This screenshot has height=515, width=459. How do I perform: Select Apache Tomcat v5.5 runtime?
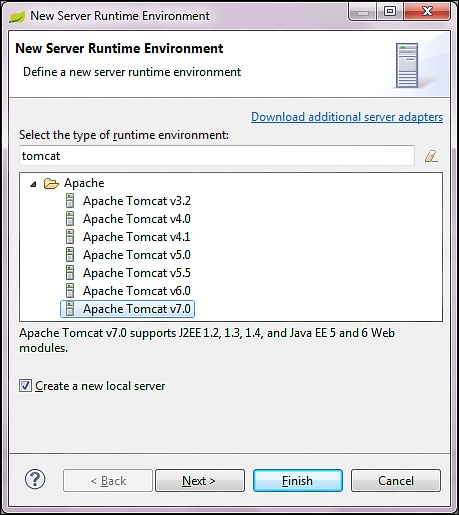pyautogui.click(x=137, y=273)
